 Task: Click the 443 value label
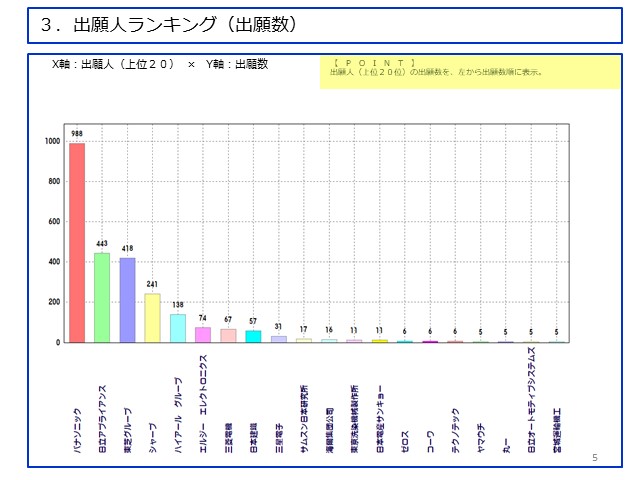pyautogui.click(x=102, y=244)
